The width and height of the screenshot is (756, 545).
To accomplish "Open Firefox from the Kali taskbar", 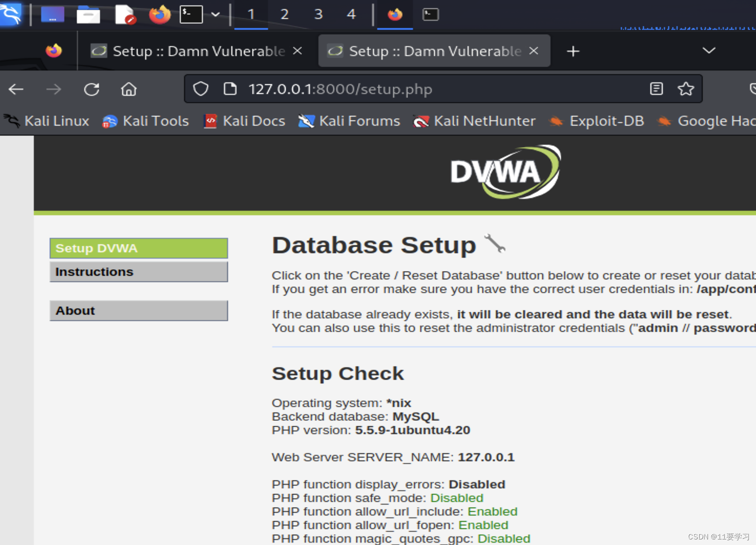I will [x=160, y=14].
